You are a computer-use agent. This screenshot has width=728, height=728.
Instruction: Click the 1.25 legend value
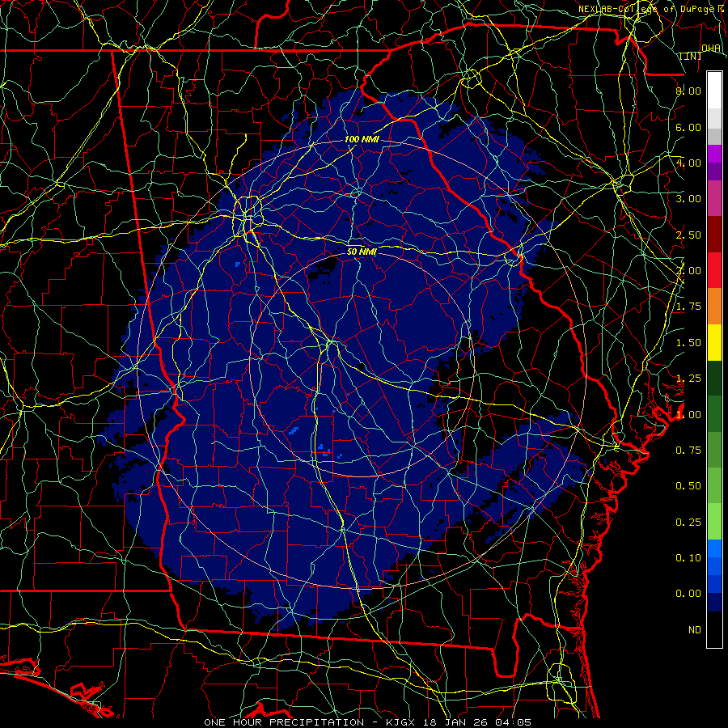pyautogui.click(x=688, y=379)
